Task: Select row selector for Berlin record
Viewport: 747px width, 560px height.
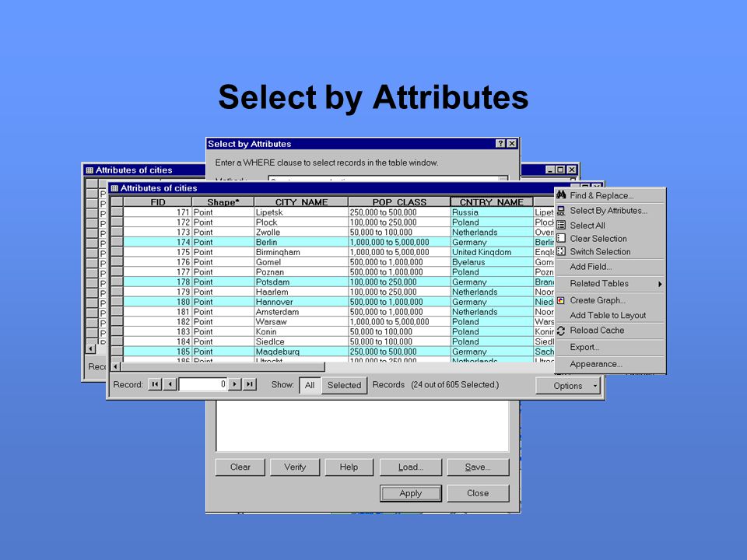Action: [117, 242]
